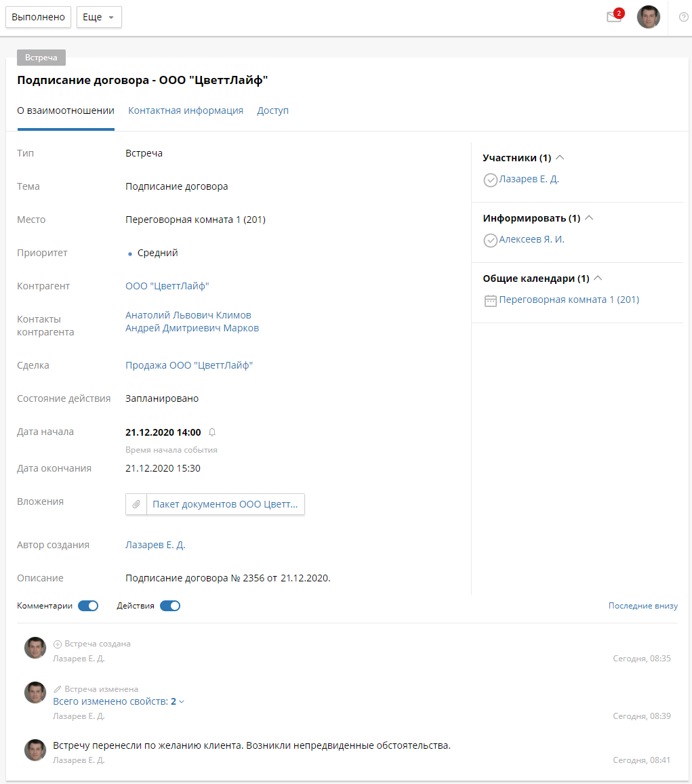This screenshot has width=692, height=784.
Task: Click the checkmark icon beside Лазарев Е. Д.
Action: [490, 180]
